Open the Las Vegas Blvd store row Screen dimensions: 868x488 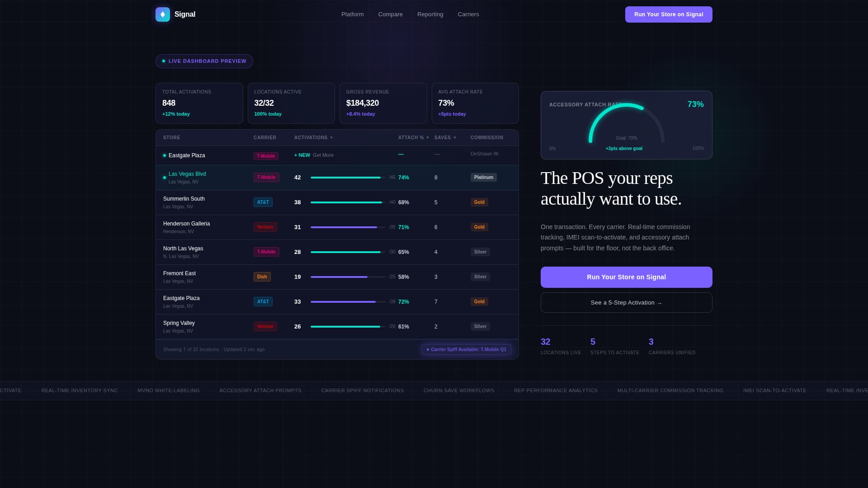337,178
